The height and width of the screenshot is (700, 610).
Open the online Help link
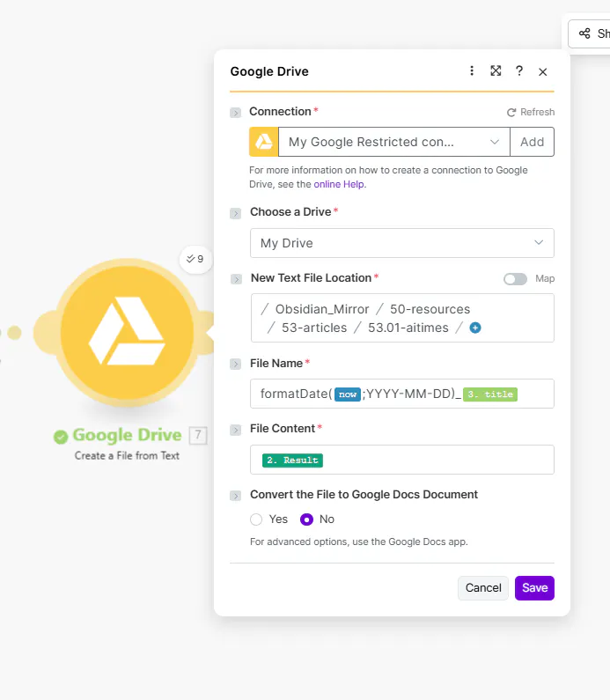point(339,184)
